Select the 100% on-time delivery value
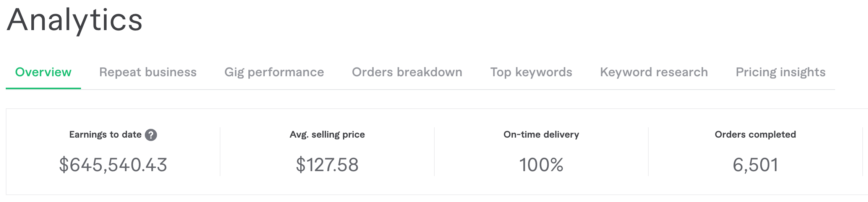The width and height of the screenshot is (868, 202). click(x=541, y=165)
